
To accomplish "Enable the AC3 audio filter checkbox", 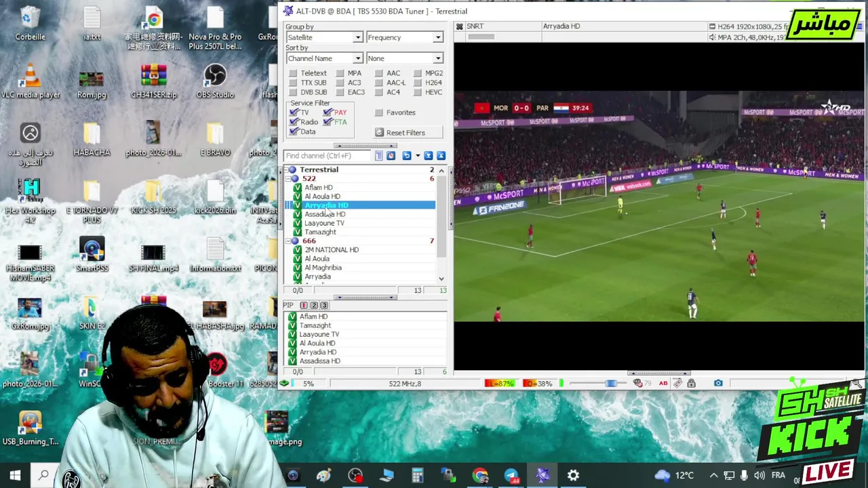I will click(340, 83).
